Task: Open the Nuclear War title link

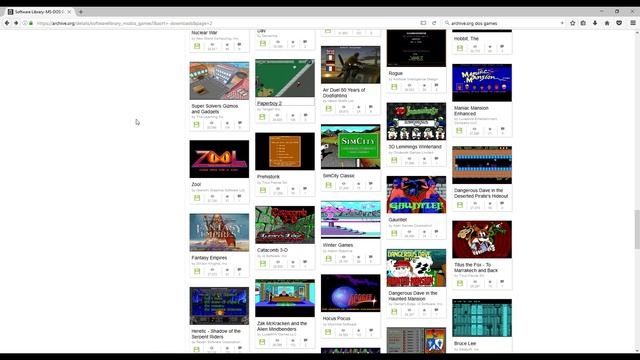Action: 204,33
